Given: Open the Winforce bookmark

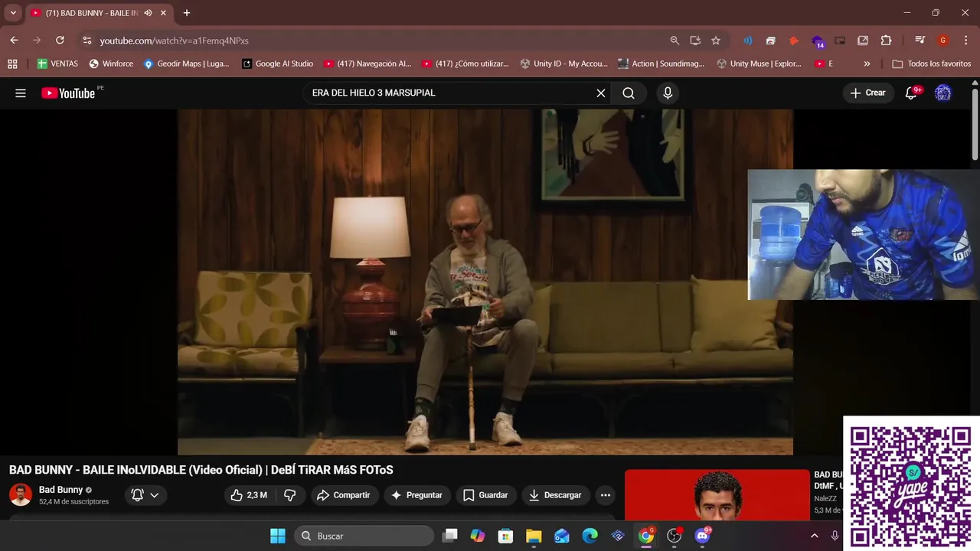Looking at the screenshot, I should pyautogui.click(x=111, y=64).
